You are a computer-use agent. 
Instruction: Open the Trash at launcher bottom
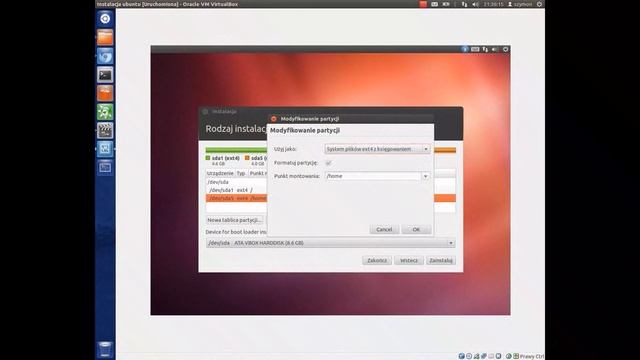pos(105,350)
